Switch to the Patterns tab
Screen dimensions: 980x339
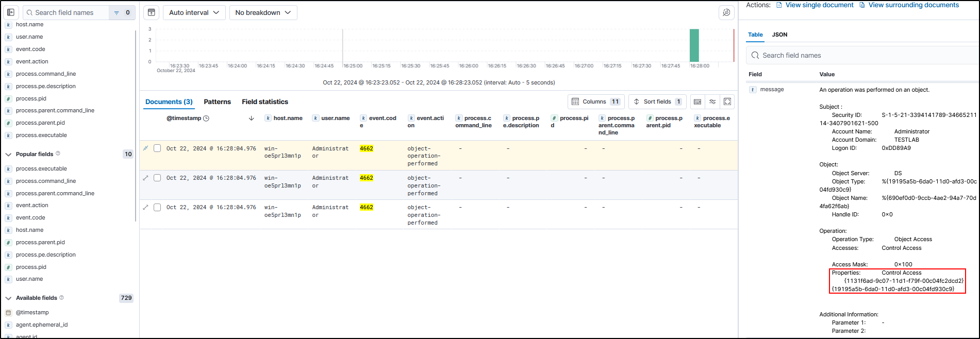(217, 101)
